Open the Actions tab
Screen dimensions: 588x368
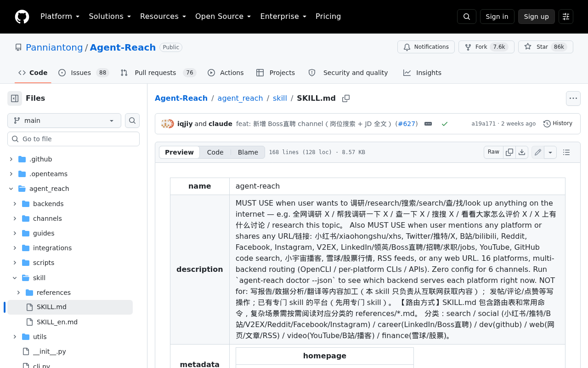pyautogui.click(x=226, y=73)
